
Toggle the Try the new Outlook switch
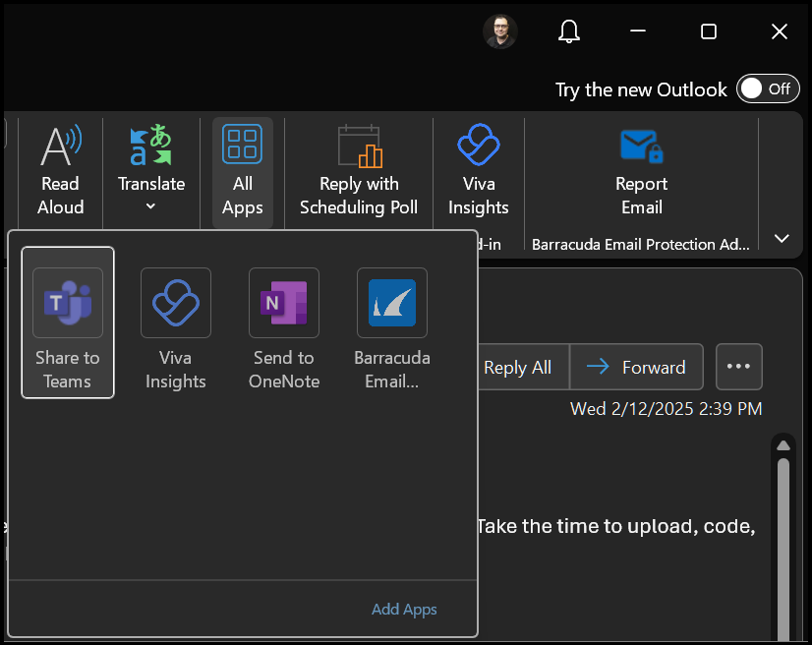[768, 89]
